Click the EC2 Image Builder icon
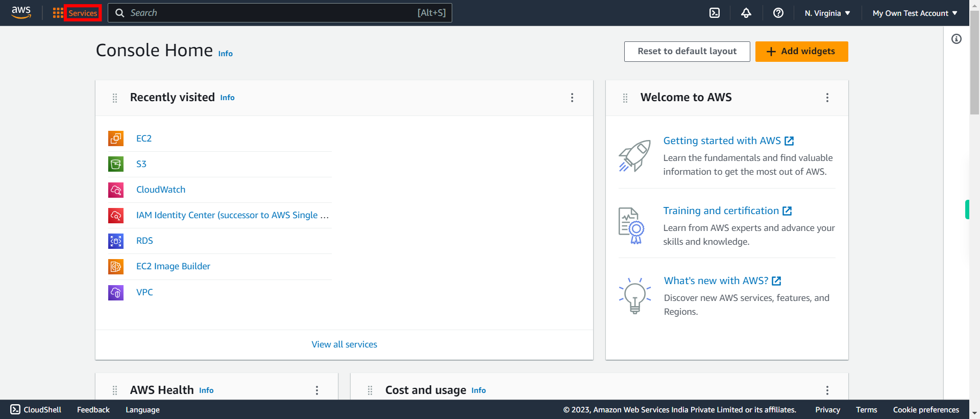Viewport: 980px width, 419px height. click(116, 266)
